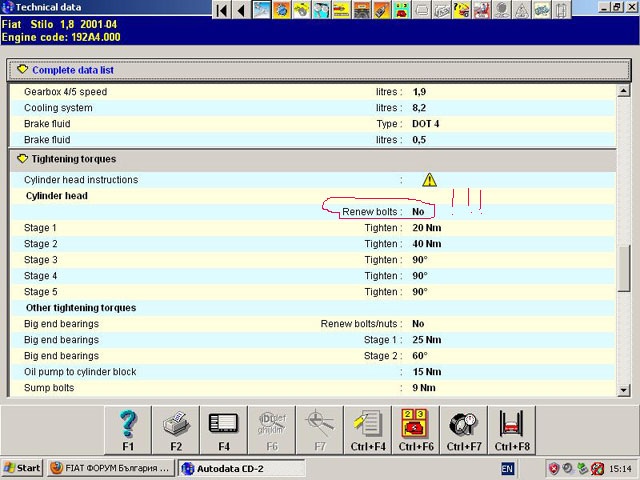The height and width of the screenshot is (480, 640).
Task: Click the vertical scrollbar thumb in the data list
Action: point(623,269)
